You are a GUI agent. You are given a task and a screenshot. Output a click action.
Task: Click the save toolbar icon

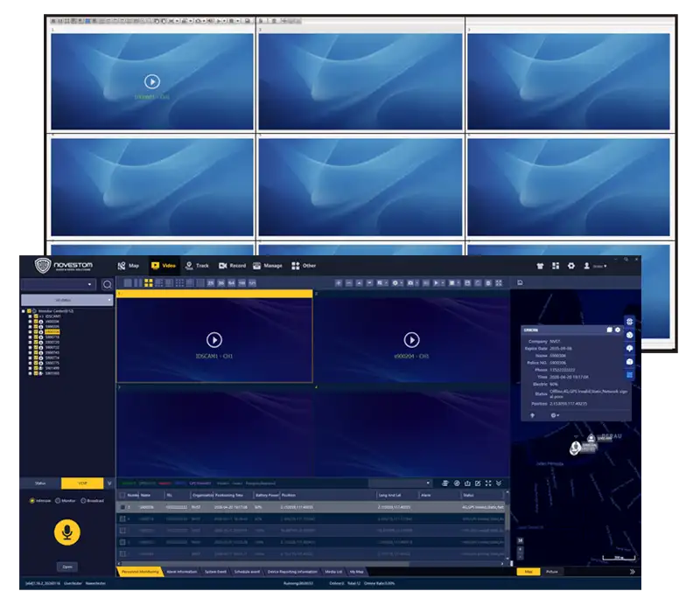[x=467, y=283]
